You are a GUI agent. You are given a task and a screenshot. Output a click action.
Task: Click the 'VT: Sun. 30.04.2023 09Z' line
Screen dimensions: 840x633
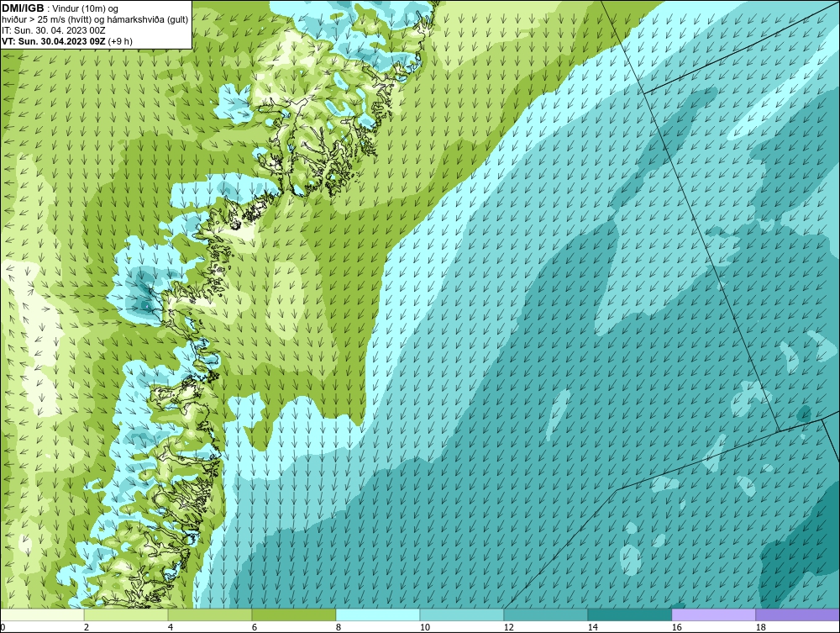click(x=67, y=41)
